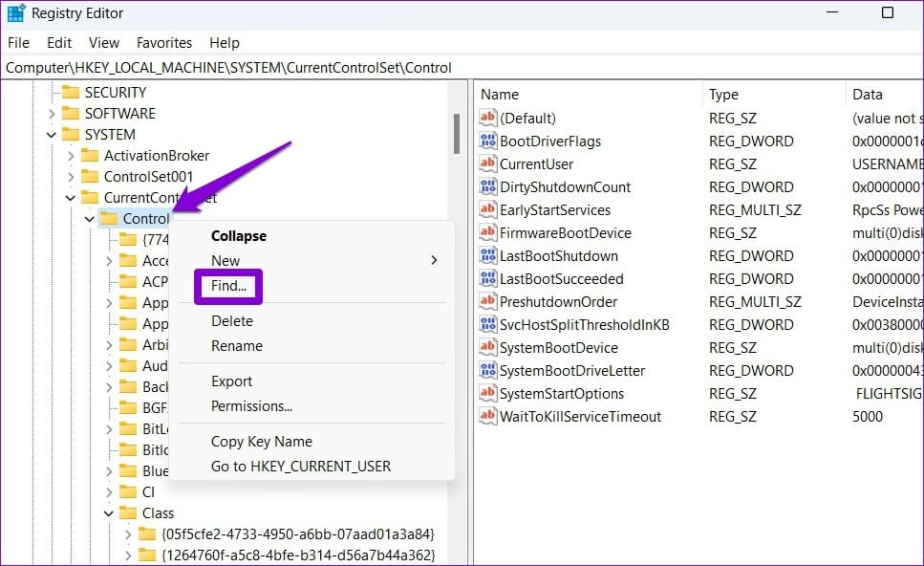
Task: Click the Registry Editor app icon
Action: 16,13
